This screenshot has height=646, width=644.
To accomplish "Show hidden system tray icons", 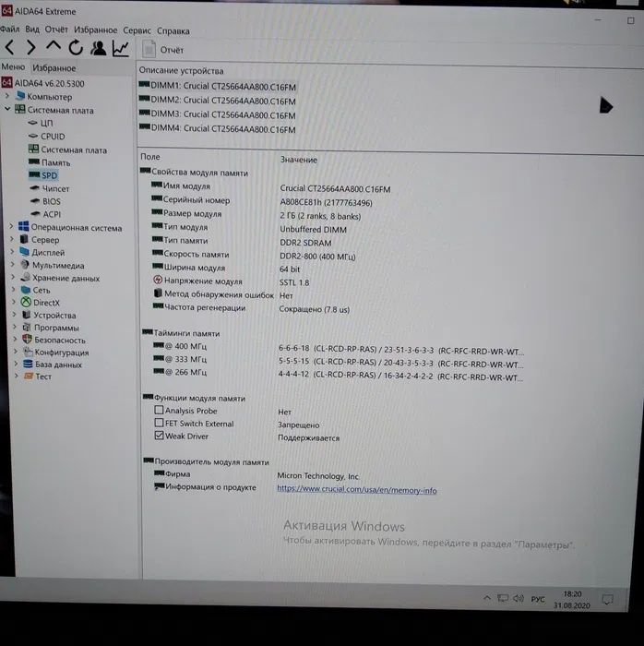I will coord(487,597).
